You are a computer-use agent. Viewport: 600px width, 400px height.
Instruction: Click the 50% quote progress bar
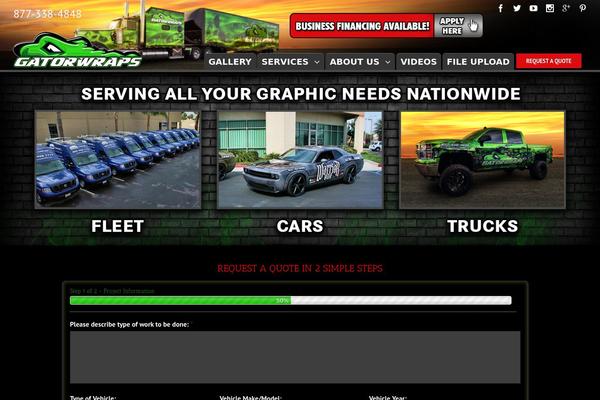coord(290,300)
